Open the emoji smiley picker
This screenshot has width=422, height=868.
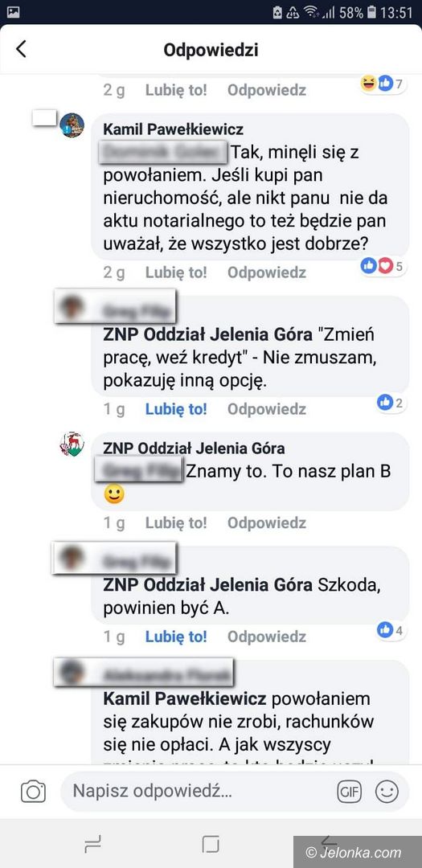[x=387, y=792]
